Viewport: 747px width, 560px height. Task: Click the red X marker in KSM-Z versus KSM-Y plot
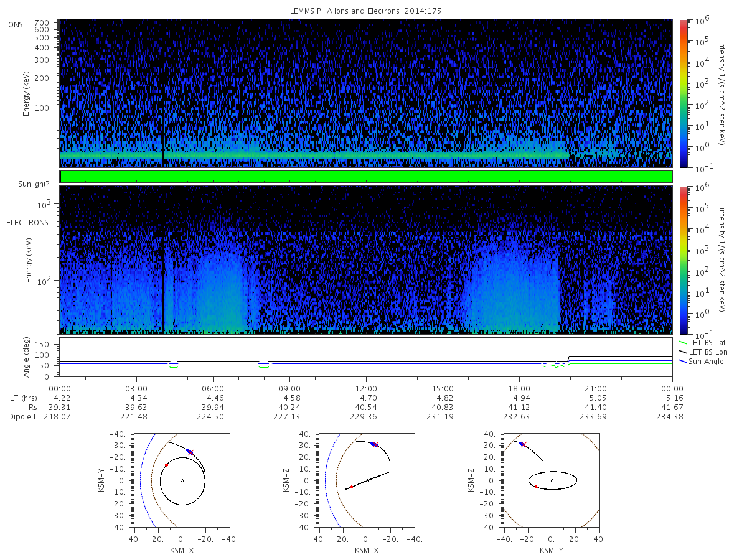tap(524, 444)
